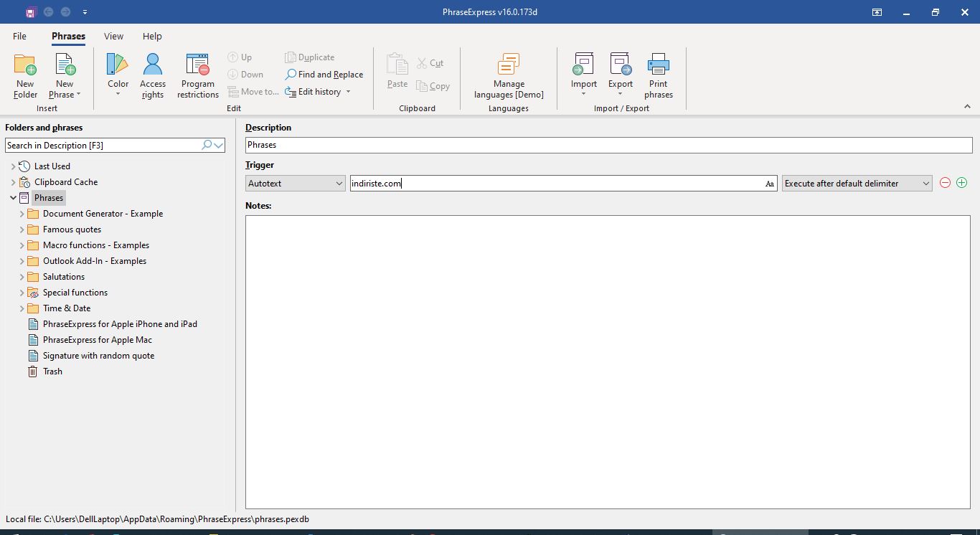Image resolution: width=980 pixels, height=535 pixels.
Task: Open Edit history
Action: (313, 92)
